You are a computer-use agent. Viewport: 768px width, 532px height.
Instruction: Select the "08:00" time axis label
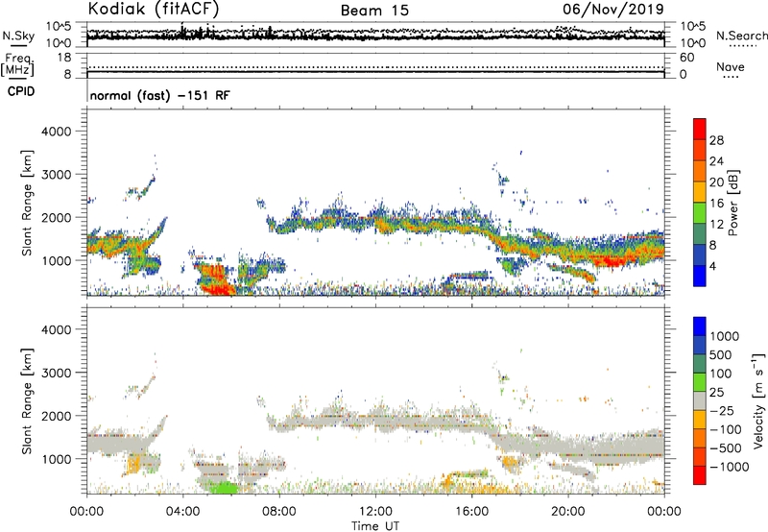(279, 512)
